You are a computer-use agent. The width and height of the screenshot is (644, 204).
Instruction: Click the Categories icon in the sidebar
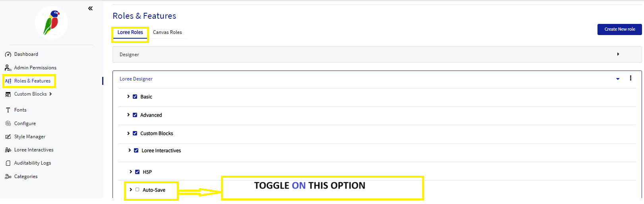[x=8, y=177]
